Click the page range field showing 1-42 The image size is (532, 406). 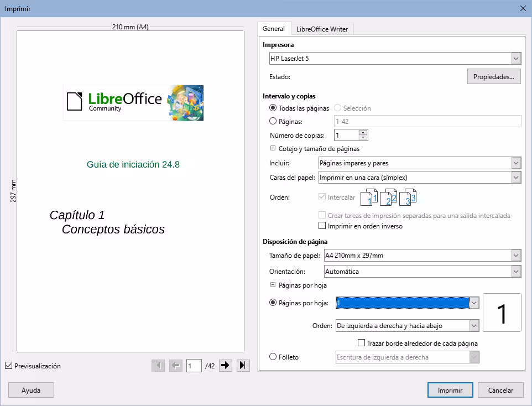427,121
